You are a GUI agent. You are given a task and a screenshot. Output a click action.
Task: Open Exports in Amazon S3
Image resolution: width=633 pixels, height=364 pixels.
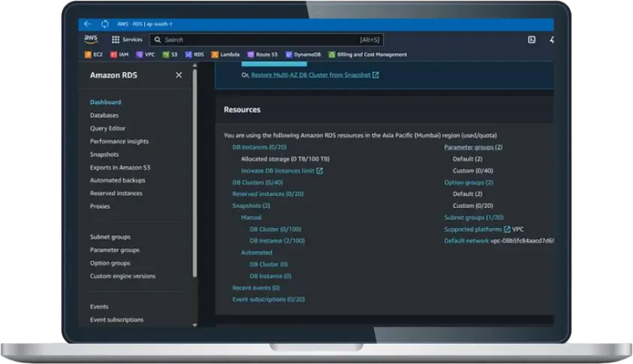[120, 167]
